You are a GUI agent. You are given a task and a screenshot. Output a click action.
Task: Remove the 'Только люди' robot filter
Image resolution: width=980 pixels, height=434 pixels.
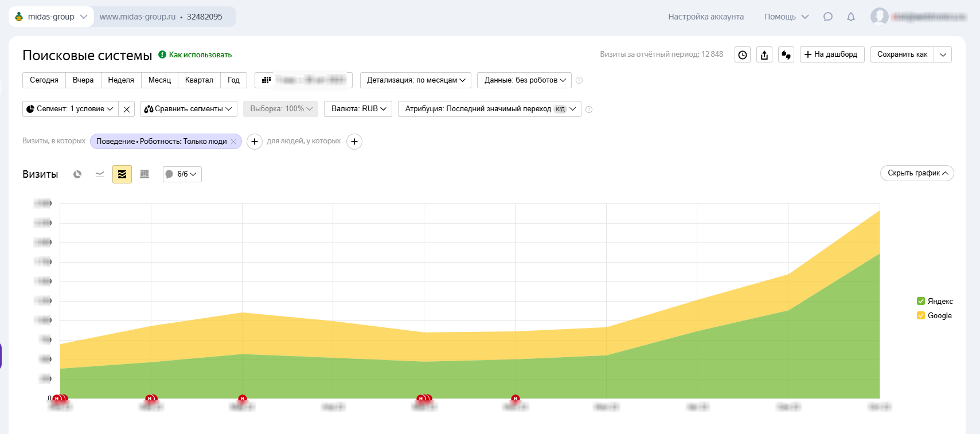coord(233,142)
